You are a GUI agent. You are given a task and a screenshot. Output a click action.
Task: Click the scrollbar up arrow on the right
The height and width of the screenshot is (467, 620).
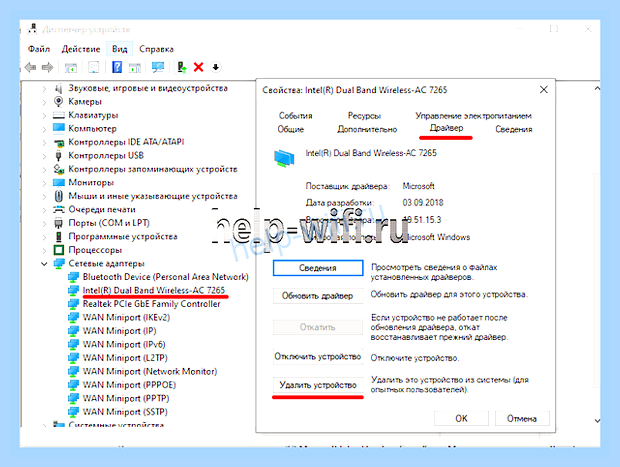coord(597,89)
